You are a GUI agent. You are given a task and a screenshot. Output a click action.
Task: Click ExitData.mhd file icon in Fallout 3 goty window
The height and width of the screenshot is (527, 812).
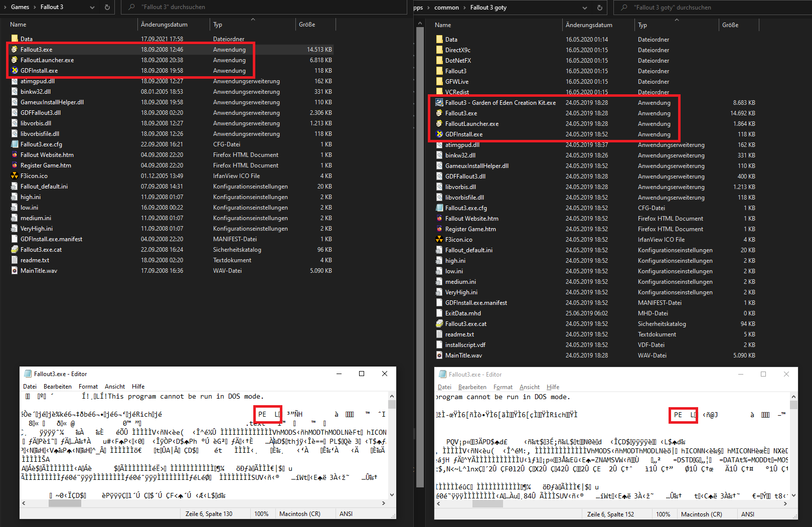[x=439, y=313]
